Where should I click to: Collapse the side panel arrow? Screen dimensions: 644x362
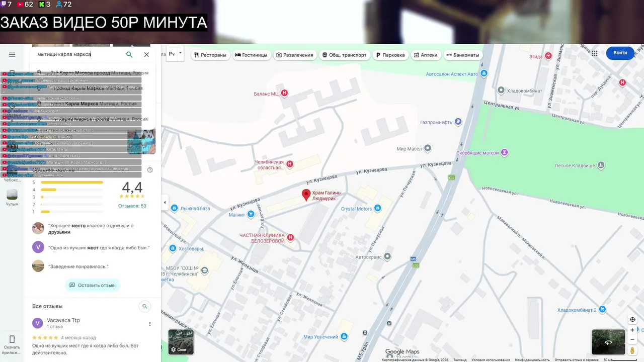(165, 203)
